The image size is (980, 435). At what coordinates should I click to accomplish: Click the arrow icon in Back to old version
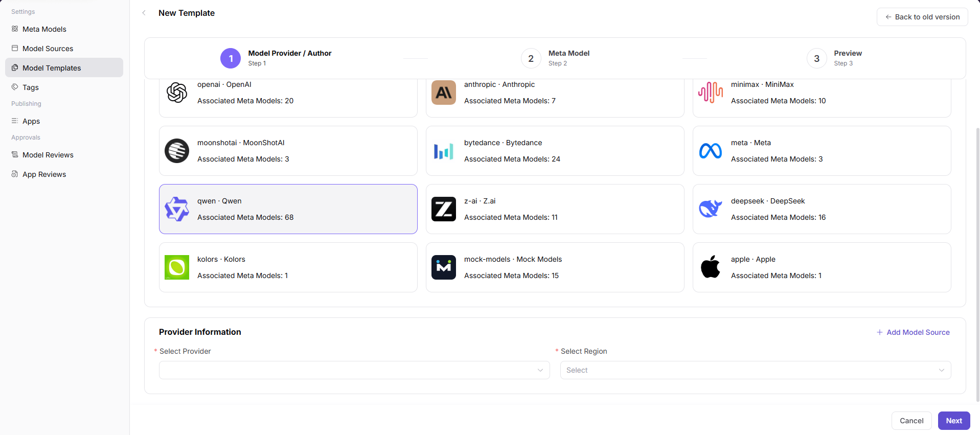click(888, 17)
